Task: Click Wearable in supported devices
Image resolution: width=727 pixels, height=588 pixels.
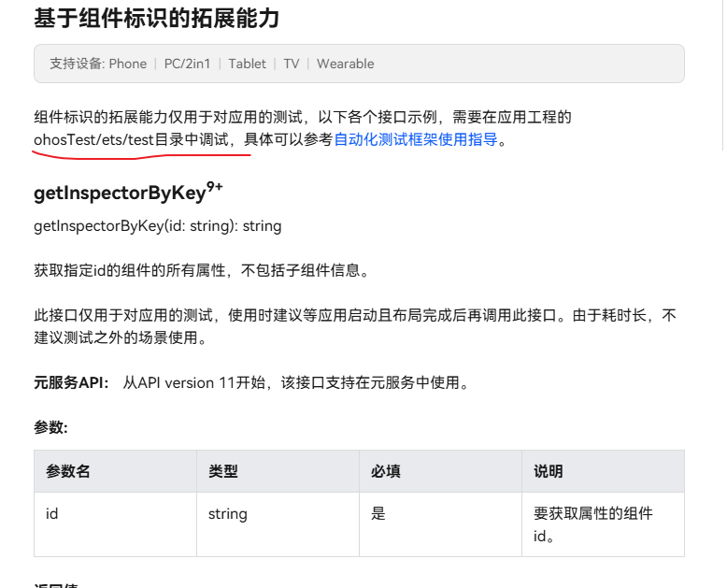Action: (345, 64)
